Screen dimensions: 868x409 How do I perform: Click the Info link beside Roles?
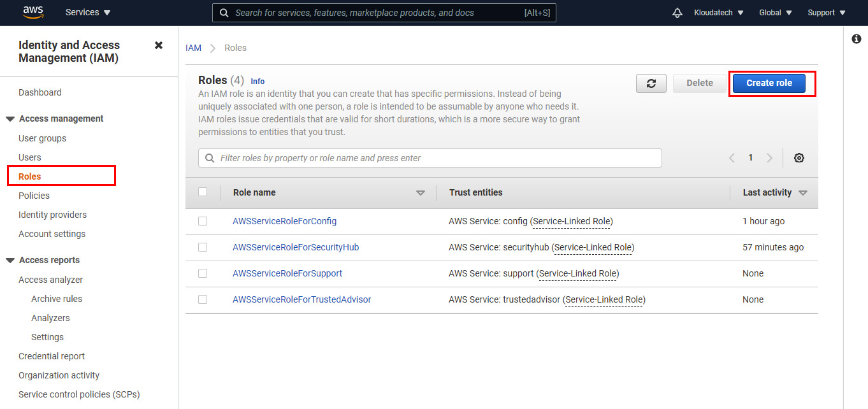pos(257,82)
